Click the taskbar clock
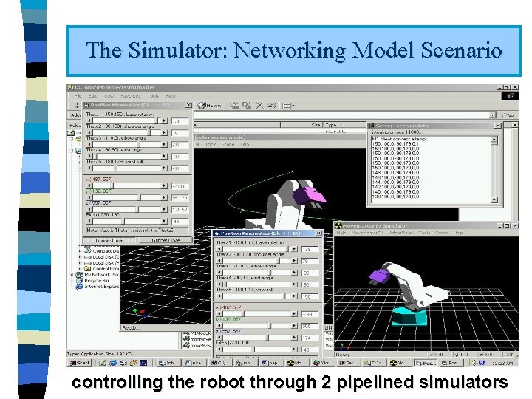Screen dimensions: 532x399 (502, 363)
